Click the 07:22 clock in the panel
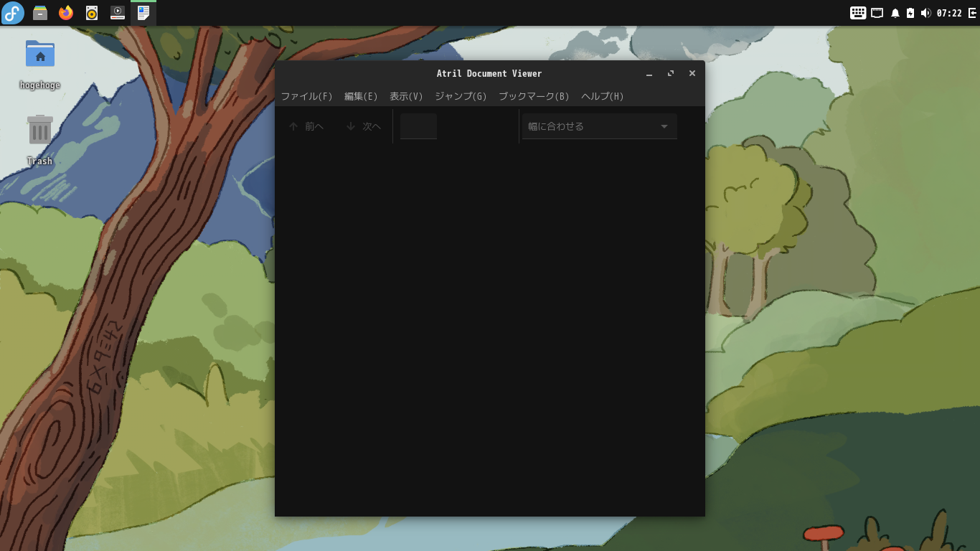 [949, 13]
